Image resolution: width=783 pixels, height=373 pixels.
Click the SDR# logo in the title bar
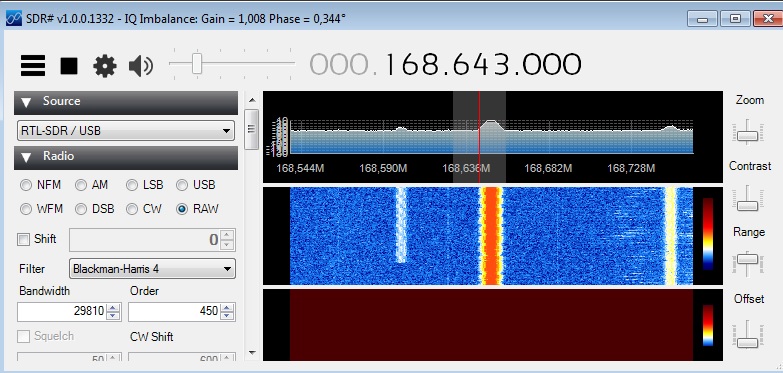click(x=13, y=18)
